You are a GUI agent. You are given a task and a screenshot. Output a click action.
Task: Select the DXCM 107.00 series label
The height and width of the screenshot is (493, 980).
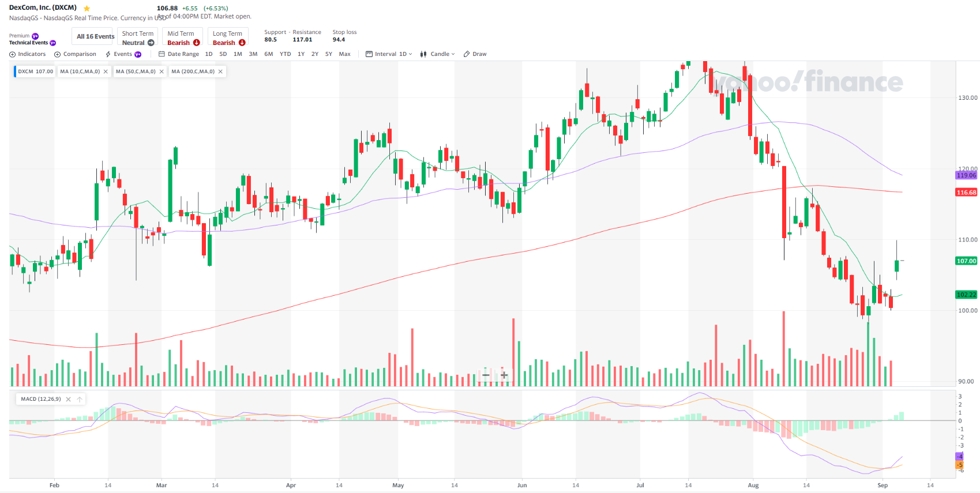[35, 71]
